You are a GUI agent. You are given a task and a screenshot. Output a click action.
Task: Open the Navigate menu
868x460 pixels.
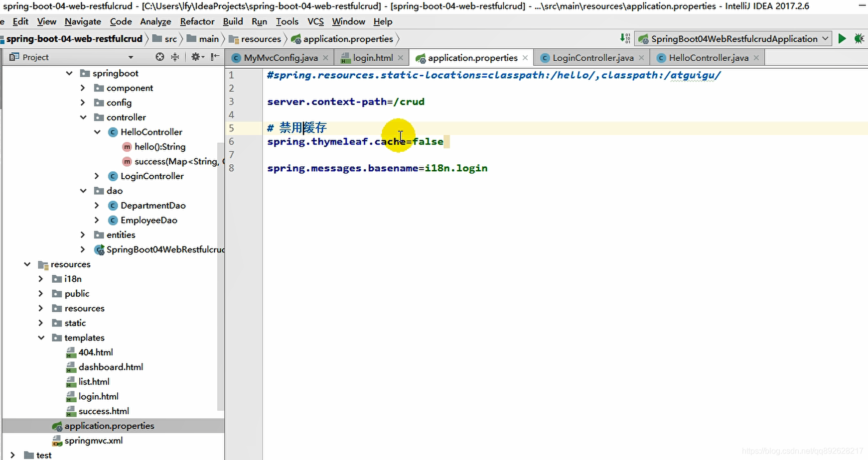point(83,21)
